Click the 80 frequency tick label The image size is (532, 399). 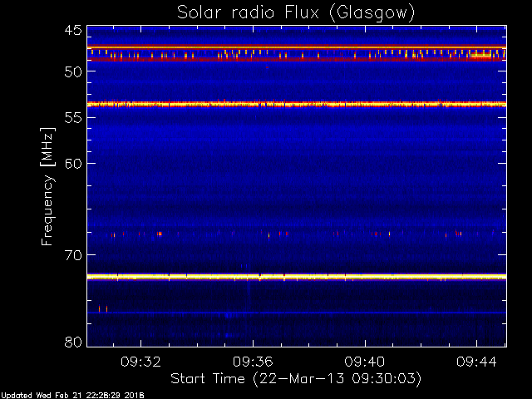[73, 342]
